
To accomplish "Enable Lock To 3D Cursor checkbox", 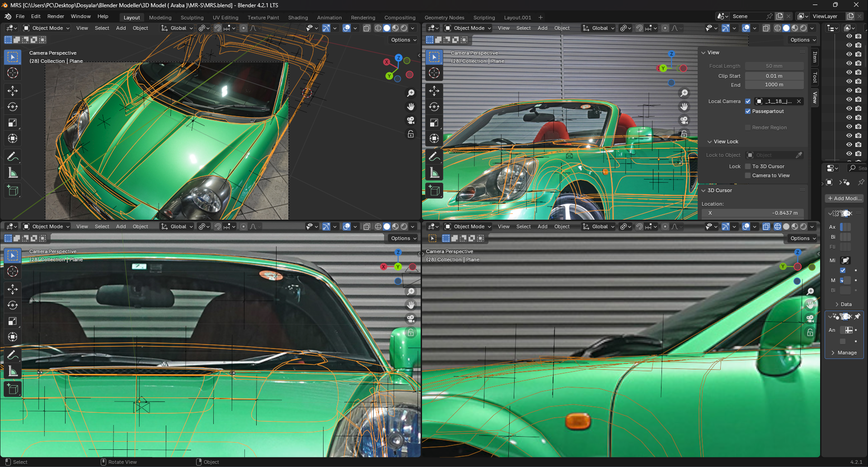I will pos(748,166).
